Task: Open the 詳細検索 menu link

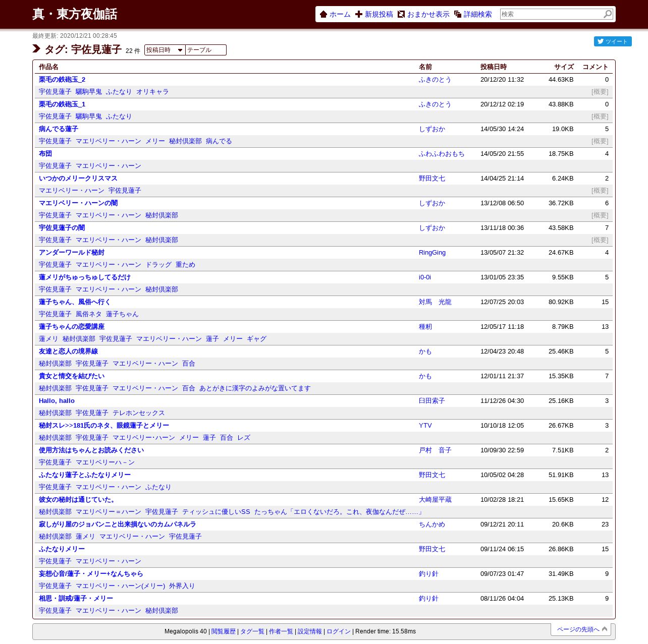Action: coord(477,14)
